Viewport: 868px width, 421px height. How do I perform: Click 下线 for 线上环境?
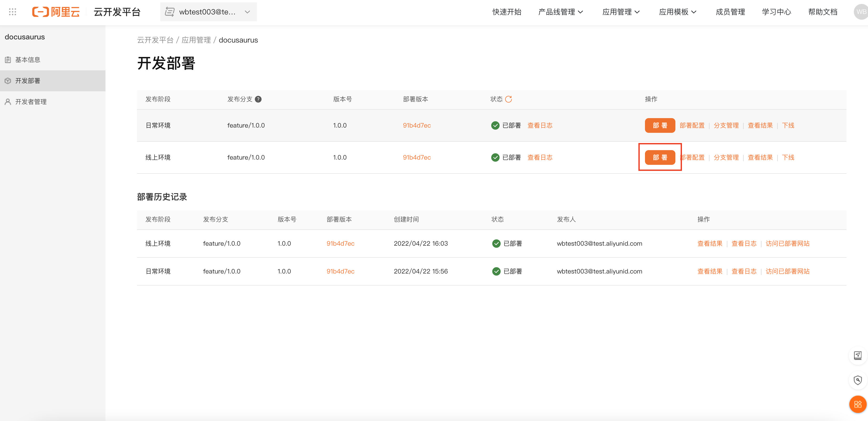pos(788,157)
